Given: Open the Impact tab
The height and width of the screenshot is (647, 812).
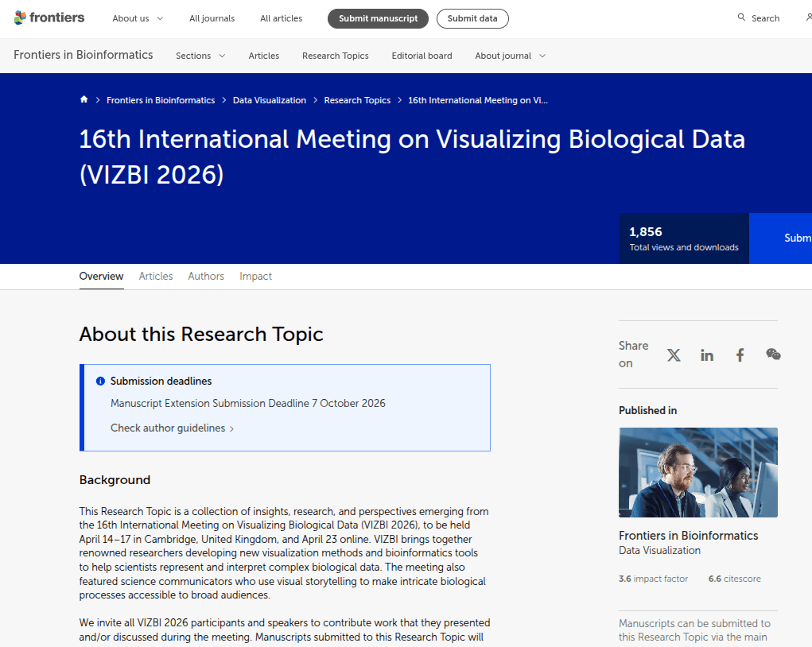Looking at the screenshot, I should (x=256, y=277).
